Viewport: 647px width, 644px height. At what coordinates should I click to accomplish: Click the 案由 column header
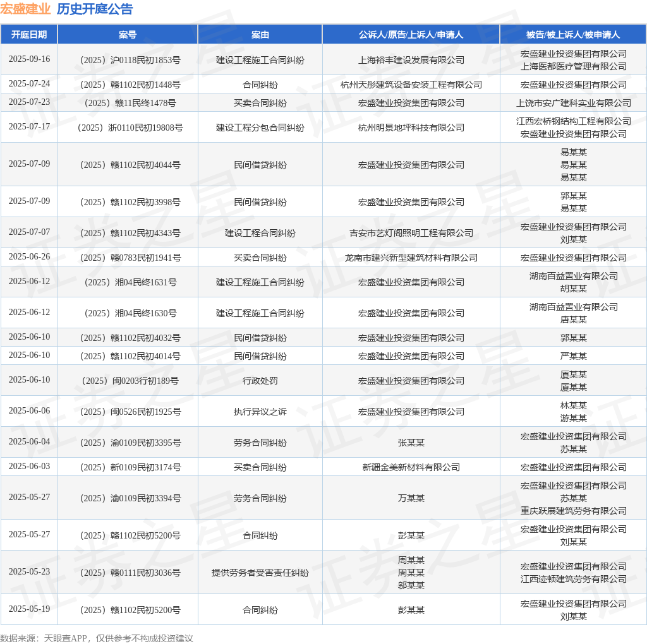point(260,35)
